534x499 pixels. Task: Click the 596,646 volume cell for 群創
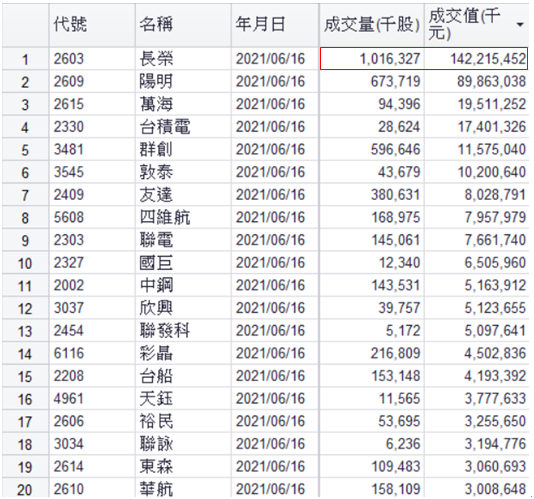point(372,150)
